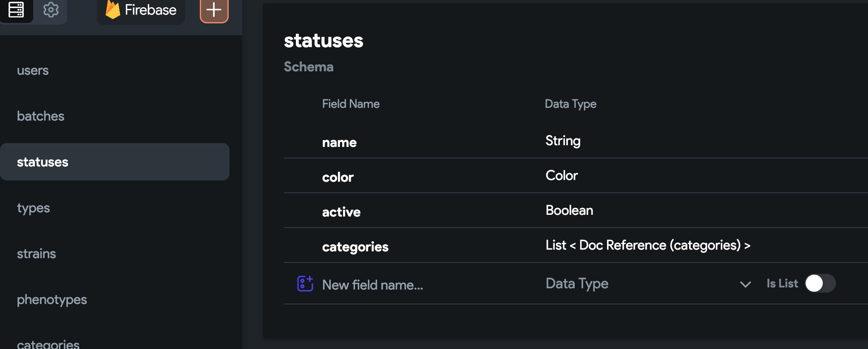Screen dimensions: 868x349
Task: Select the batches collection
Action: [x=41, y=116]
